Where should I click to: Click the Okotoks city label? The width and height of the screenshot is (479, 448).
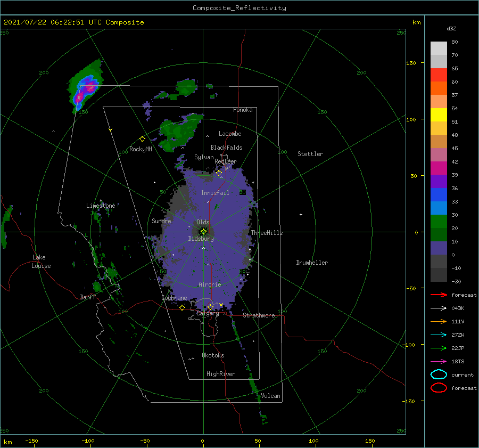point(213,355)
